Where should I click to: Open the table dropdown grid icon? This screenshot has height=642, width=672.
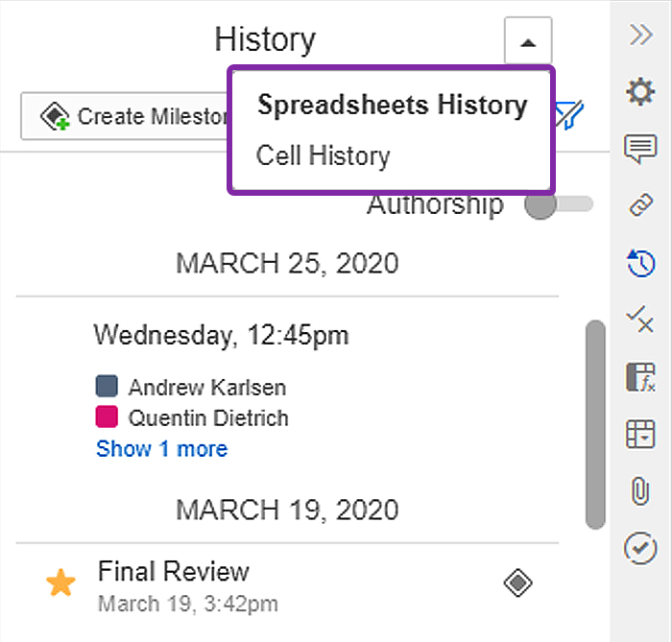coord(640,434)
